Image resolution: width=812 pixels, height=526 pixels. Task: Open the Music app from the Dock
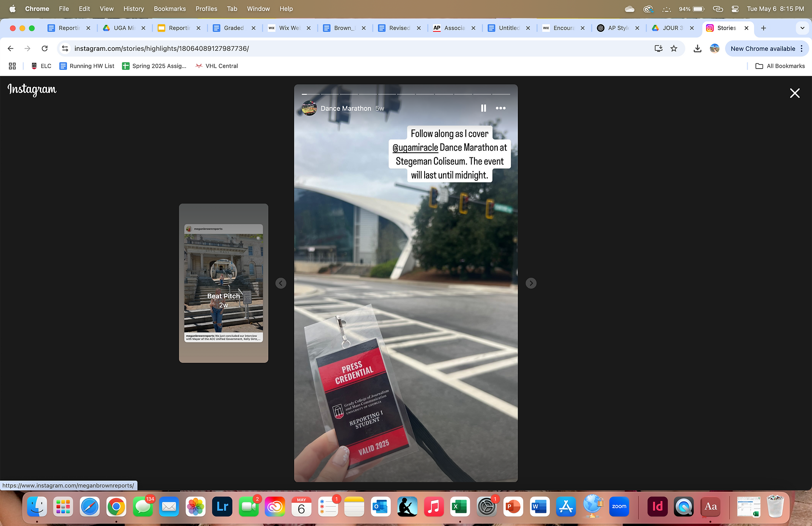click(x=433, y=507)
